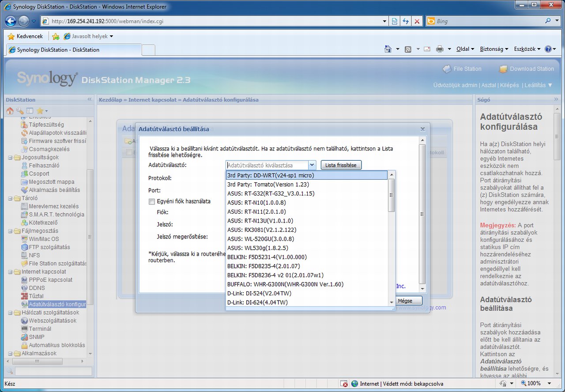Screen dimensions: 565x392
Task: Click the PPPoE kapcsolat icon
Action: [x=25, y=280]
